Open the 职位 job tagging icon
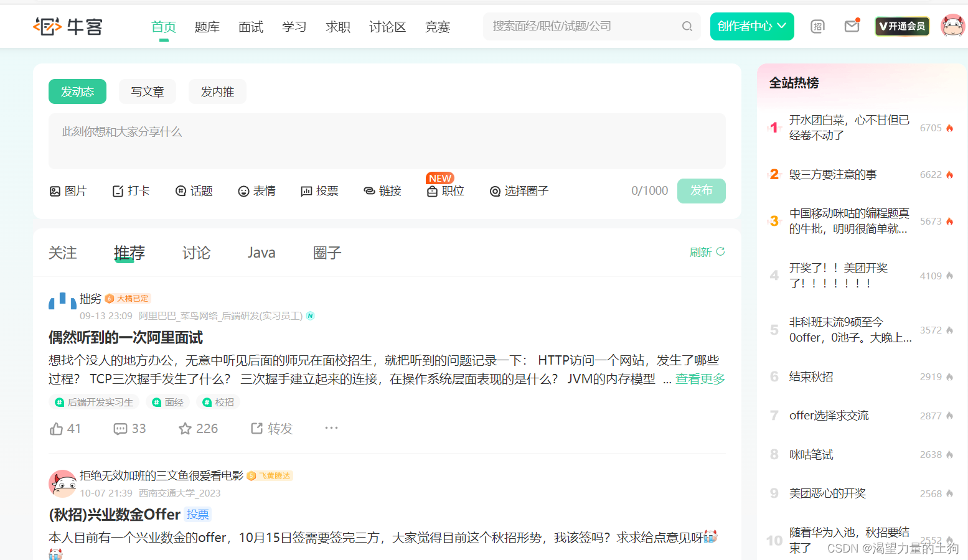This screenshot has width=968, height=560. click(445, 191)
